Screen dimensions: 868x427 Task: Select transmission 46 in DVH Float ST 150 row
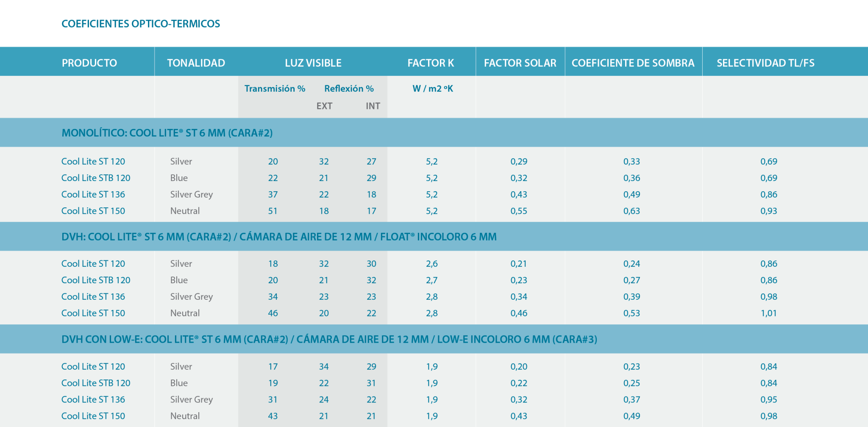[x=273, y=313]
